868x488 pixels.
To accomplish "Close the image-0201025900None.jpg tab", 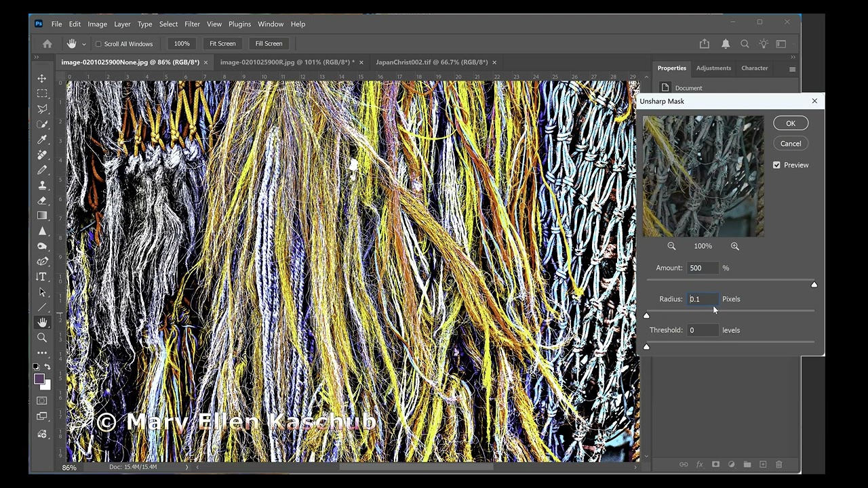I will pyautogui.click(x=205, y=62).
